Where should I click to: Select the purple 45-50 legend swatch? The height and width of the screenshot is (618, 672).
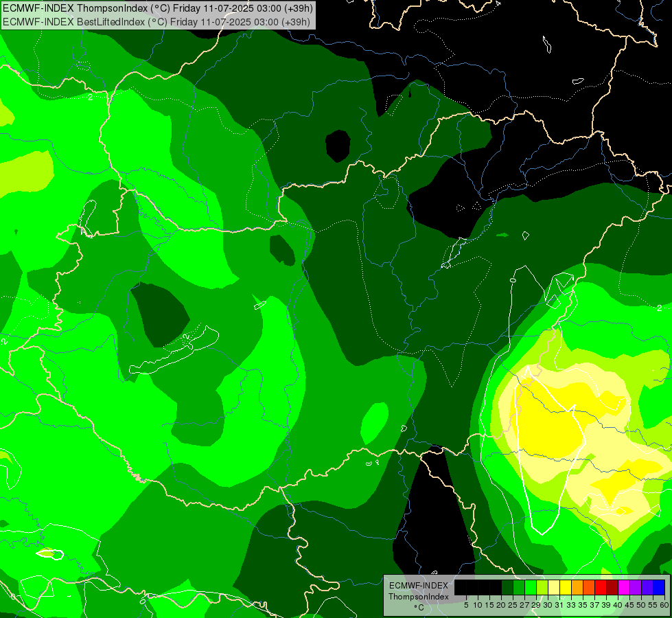636,587
